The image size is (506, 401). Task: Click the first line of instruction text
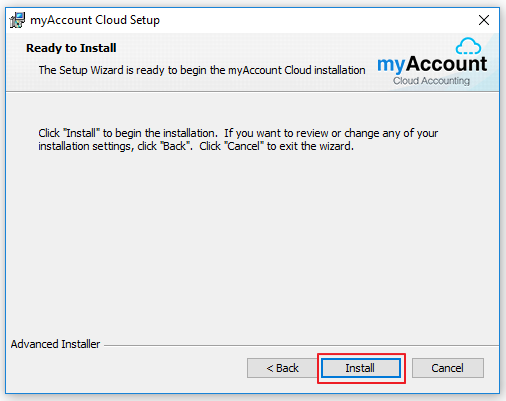(x=238, y=133)
